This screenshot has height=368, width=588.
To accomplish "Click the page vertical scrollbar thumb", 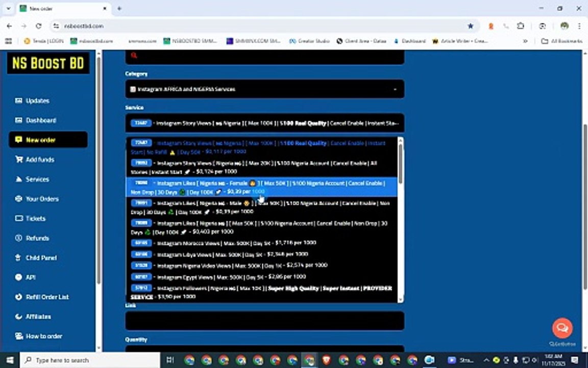I will [x=585, y=206].
